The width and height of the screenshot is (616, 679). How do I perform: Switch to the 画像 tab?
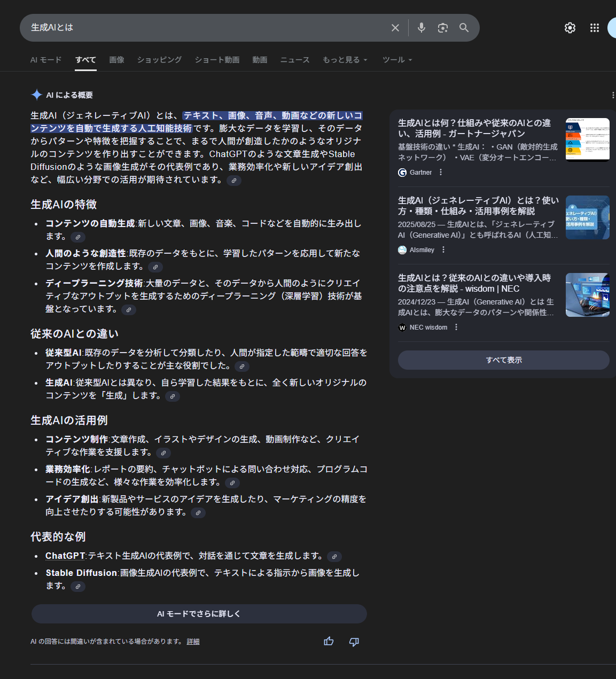(x=116, y=60)
